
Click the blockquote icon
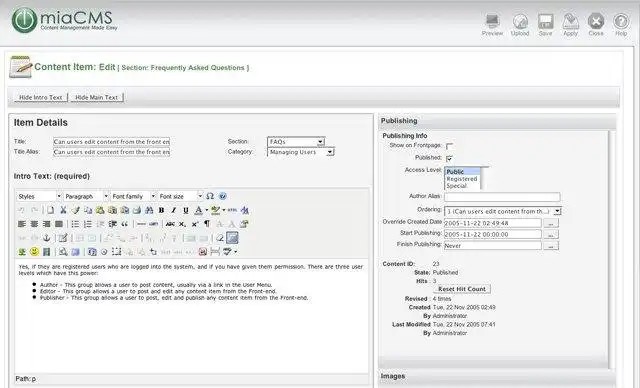tap(124, 224)
